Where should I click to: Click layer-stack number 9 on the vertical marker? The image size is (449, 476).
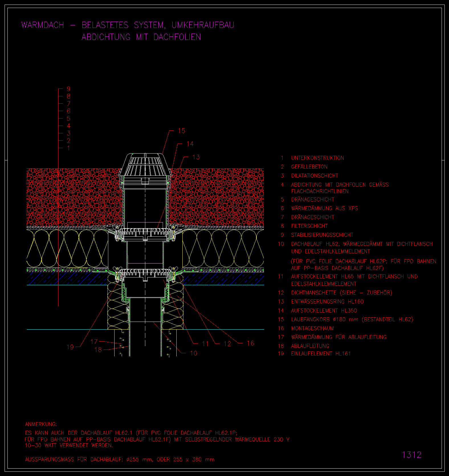(68, 89)
